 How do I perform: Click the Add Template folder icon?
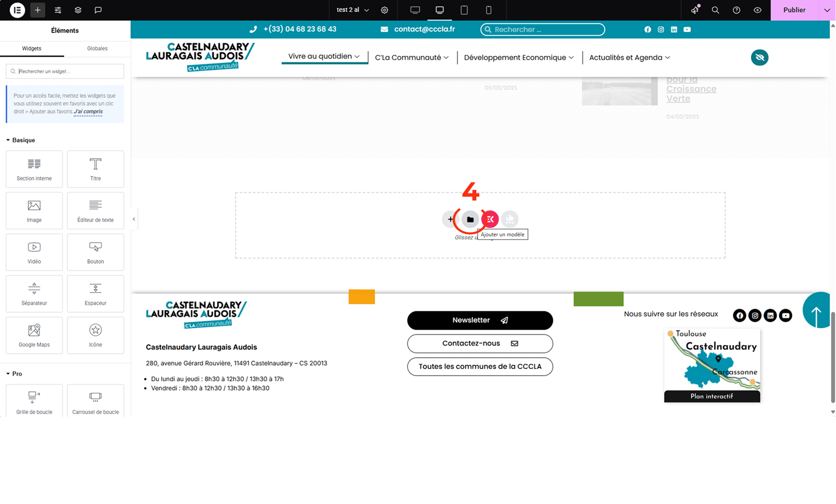tap(470, 220)
